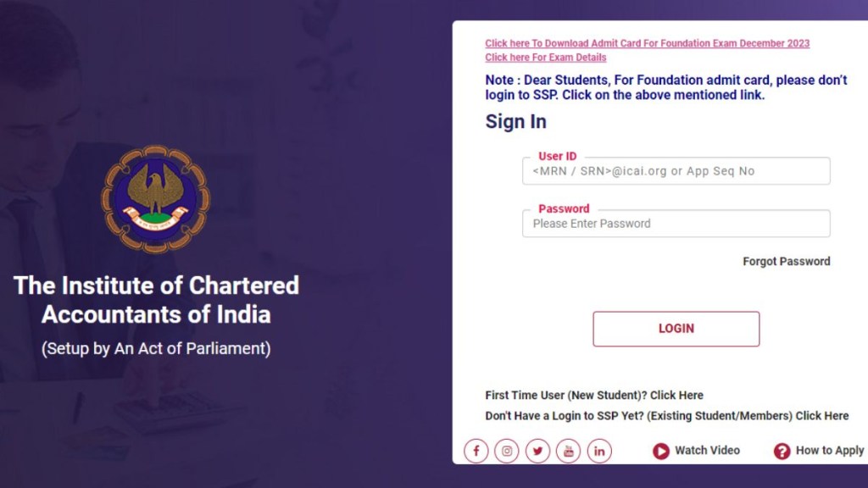Open the Instagram social icon
This screenshot has height=488, width=868.
(507, 451)
